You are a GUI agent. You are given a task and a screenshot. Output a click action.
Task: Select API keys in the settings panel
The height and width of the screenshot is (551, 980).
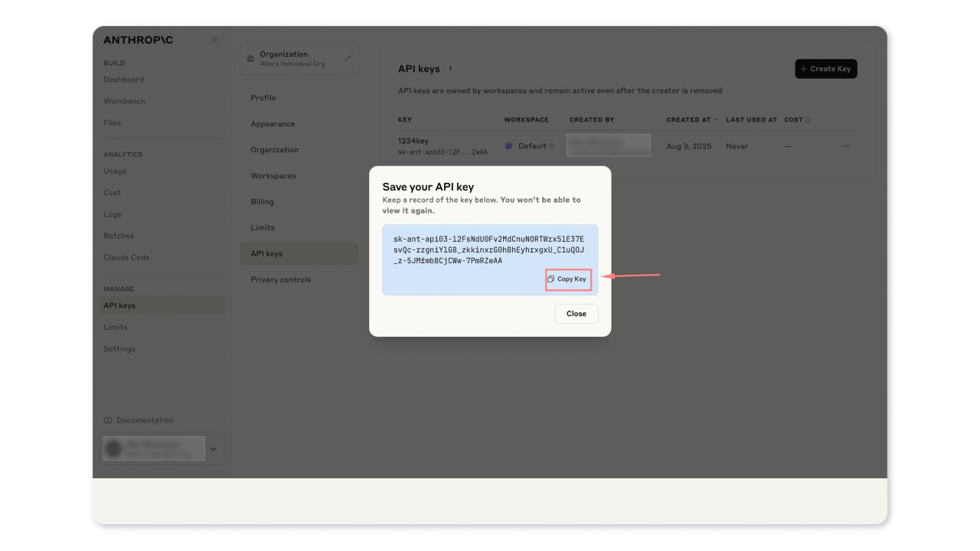(x=299, y=253)
